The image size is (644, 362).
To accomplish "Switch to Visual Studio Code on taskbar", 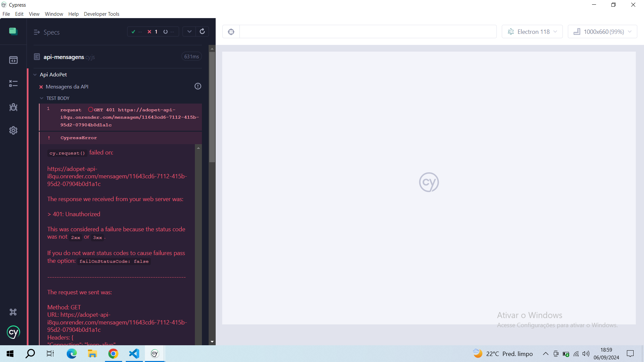I will point(134,354).
